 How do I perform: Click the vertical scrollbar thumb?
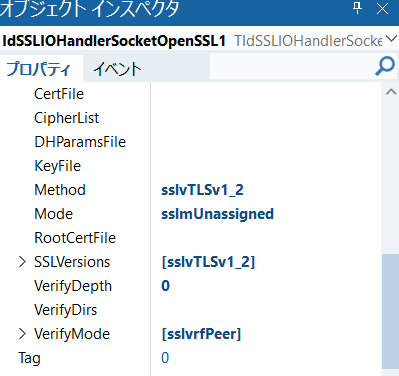(390, 311)
